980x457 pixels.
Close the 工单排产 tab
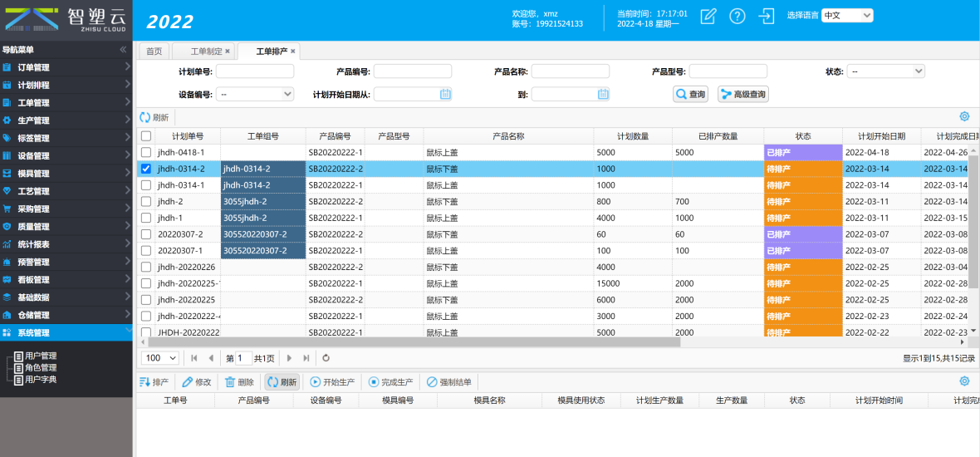[292, 52]
